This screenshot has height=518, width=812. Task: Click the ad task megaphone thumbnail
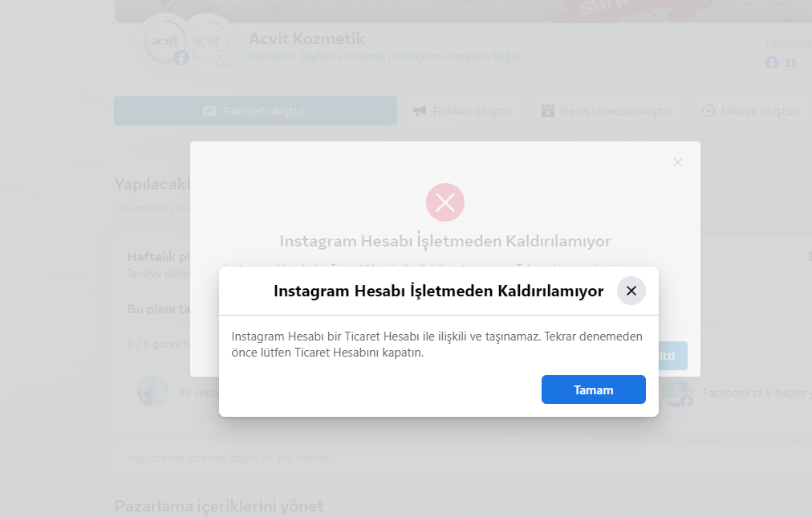[153, 391]
